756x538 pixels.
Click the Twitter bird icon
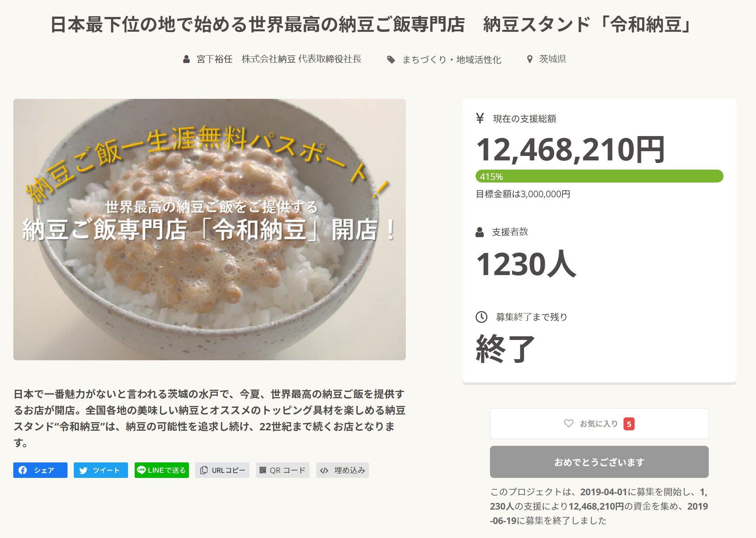(83, 471)
